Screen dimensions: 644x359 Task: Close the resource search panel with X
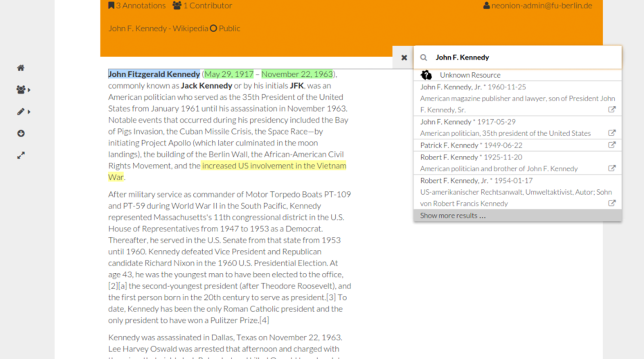[x=404, y=57]
